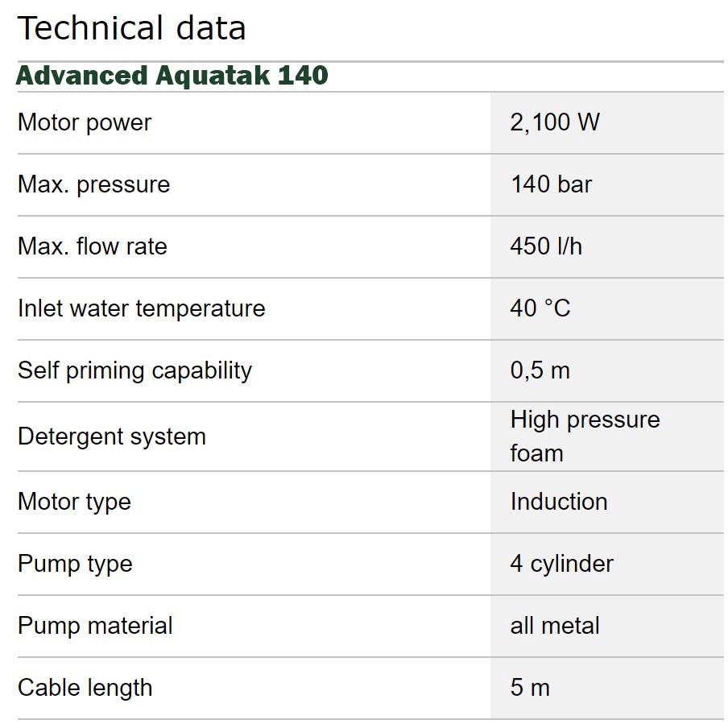Select the 0,5 m value

pyautogui.click(x=540, y=370)
